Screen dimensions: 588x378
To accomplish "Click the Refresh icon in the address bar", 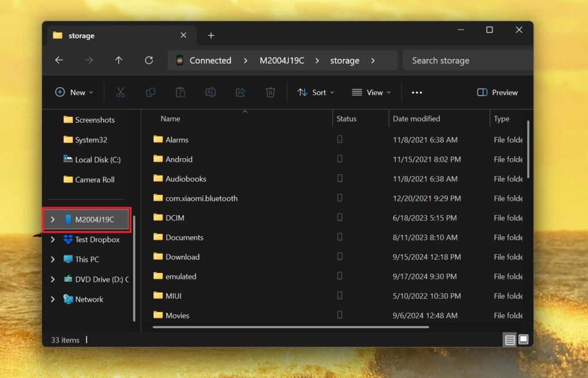I will (149, 60).
